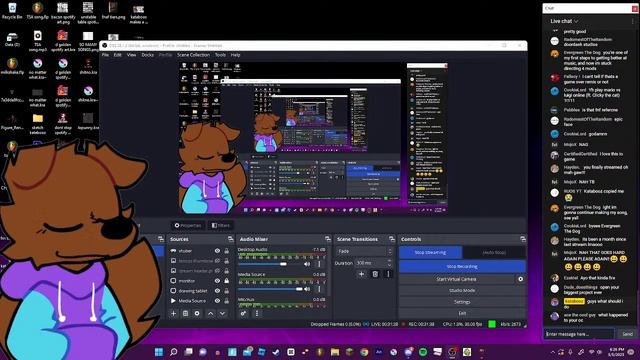Send chat message button
Image resolution: width=640 pixels, height=360 pixels.
[627, 334]
